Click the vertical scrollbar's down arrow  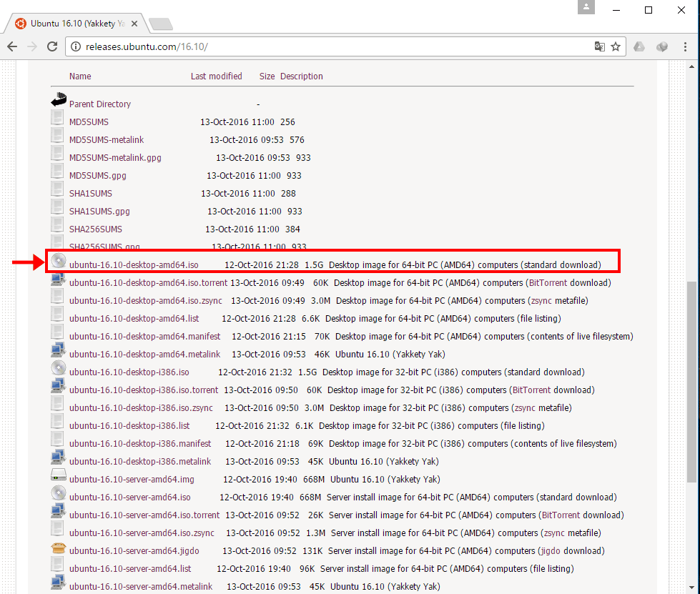[692, 588]
